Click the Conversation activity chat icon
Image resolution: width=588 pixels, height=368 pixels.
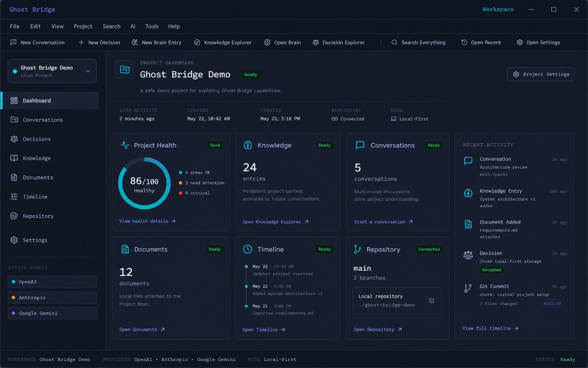coord(468,161)
